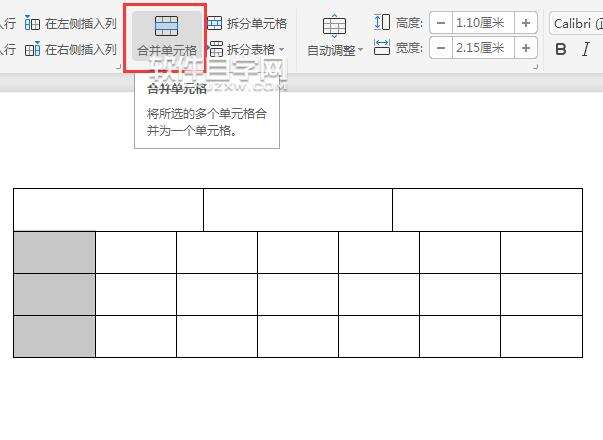Click the row height icon beside 高度
603x440 pixels.
382,22
